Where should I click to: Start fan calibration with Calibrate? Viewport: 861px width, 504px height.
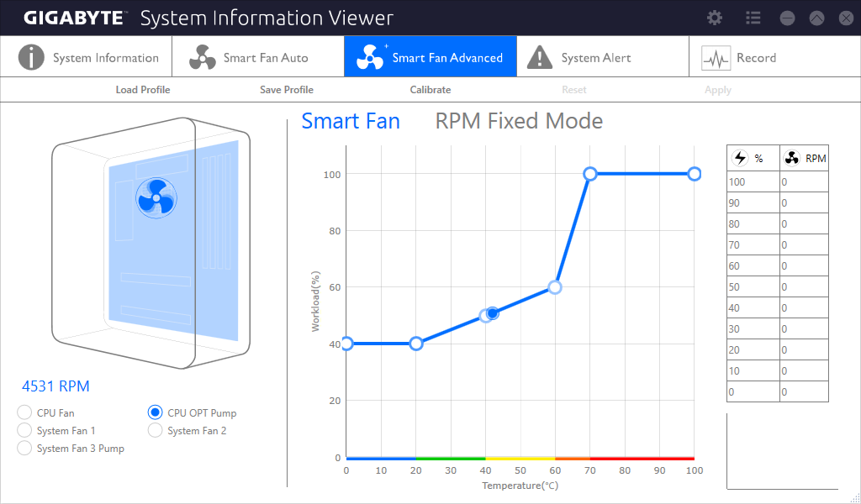click(x=430, y=89)
